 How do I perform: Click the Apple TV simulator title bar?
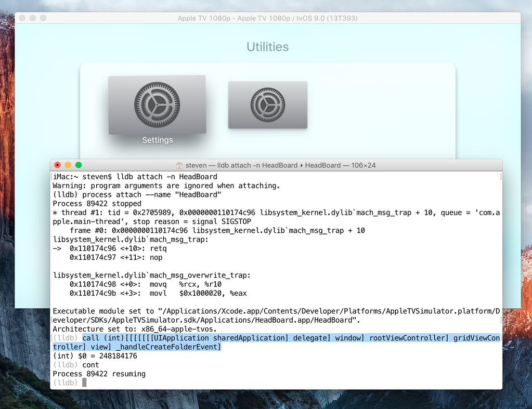click(x=268, y=18)
